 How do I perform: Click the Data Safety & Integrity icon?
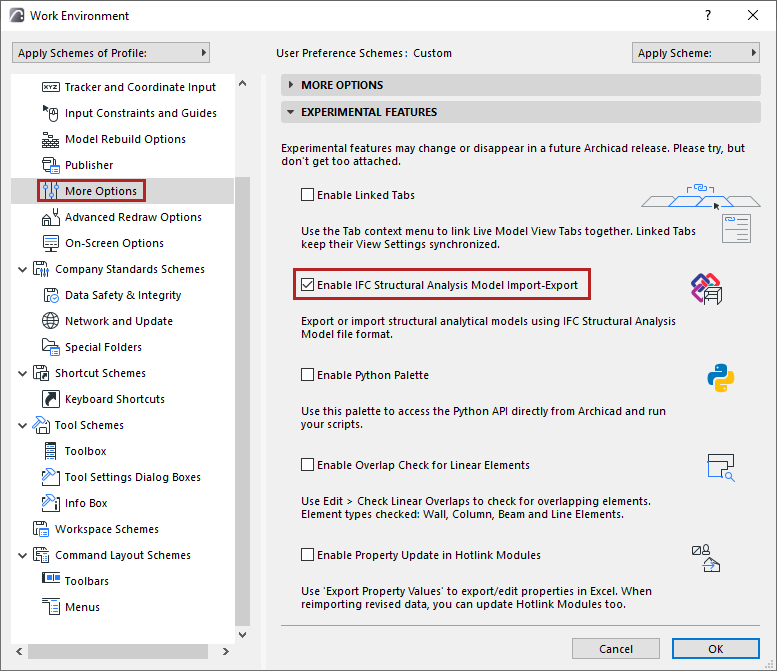coord(51,295)
